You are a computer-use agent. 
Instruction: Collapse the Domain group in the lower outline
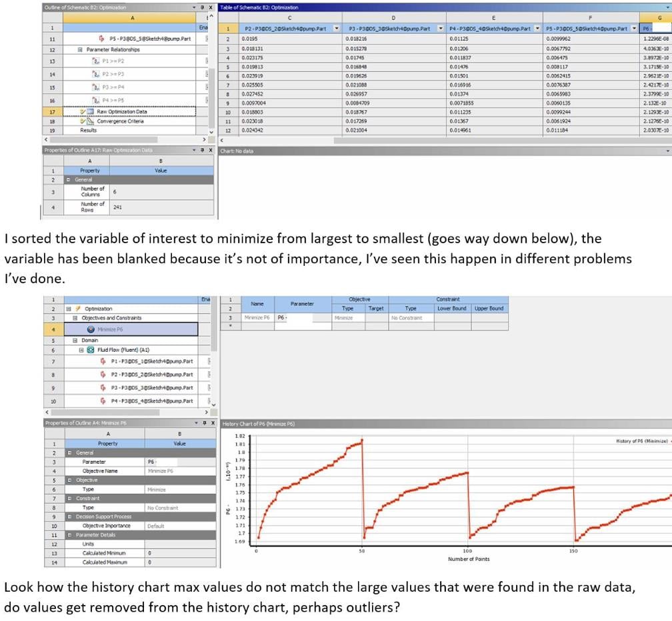pos(75,340)
